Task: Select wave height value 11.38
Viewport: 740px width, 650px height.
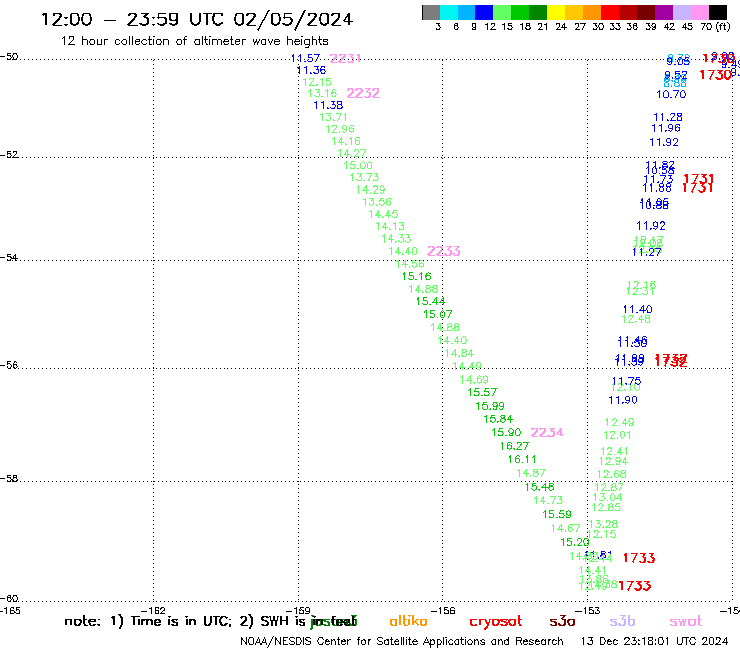Action: coord(328,105)
